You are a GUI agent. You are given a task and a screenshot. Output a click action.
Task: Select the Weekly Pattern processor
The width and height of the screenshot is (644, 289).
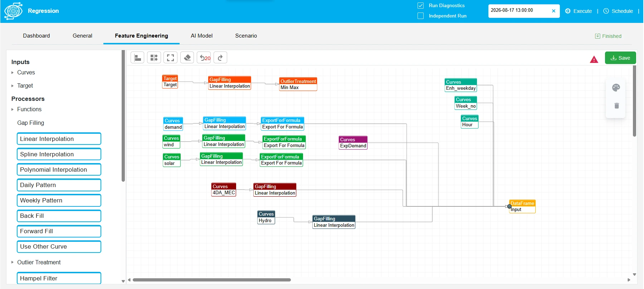(59, 200)
